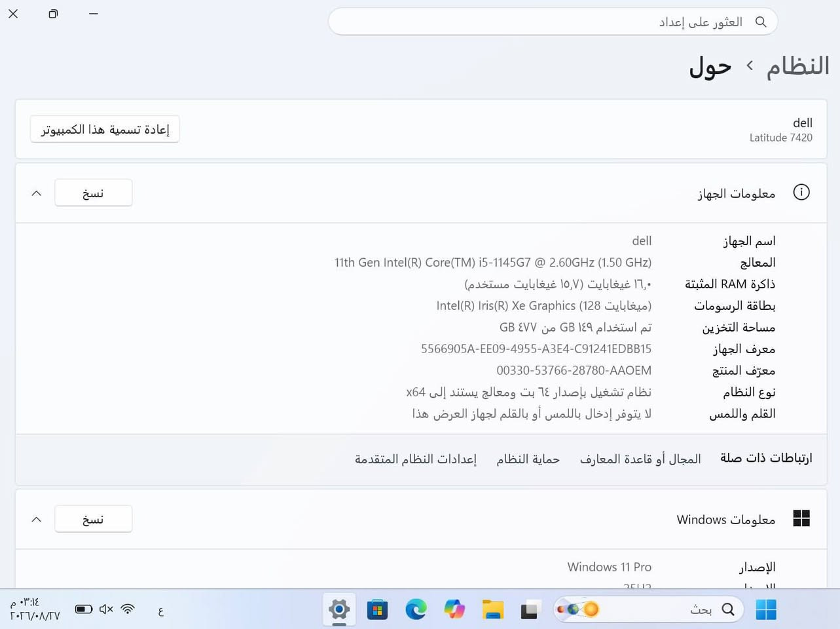This screenshot has width=840, height=629.
Task: Click the Intel(R) Iris(R) Xe Graphics value
Action: 544,305
